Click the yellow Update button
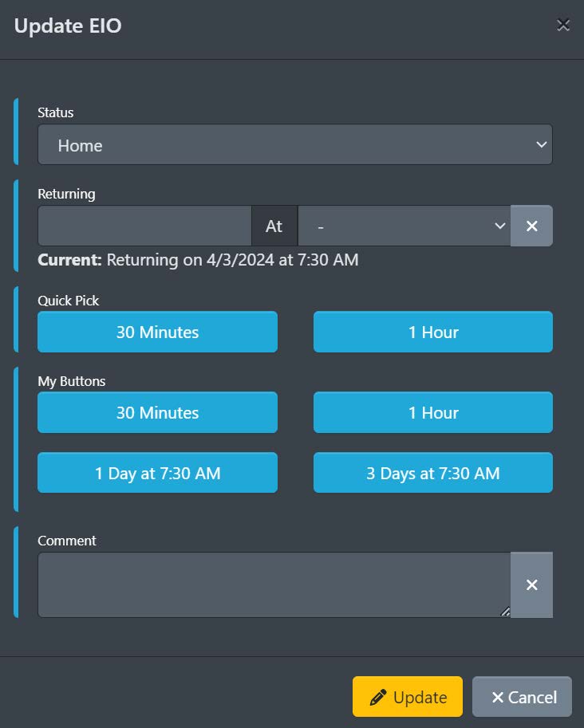 407,697
